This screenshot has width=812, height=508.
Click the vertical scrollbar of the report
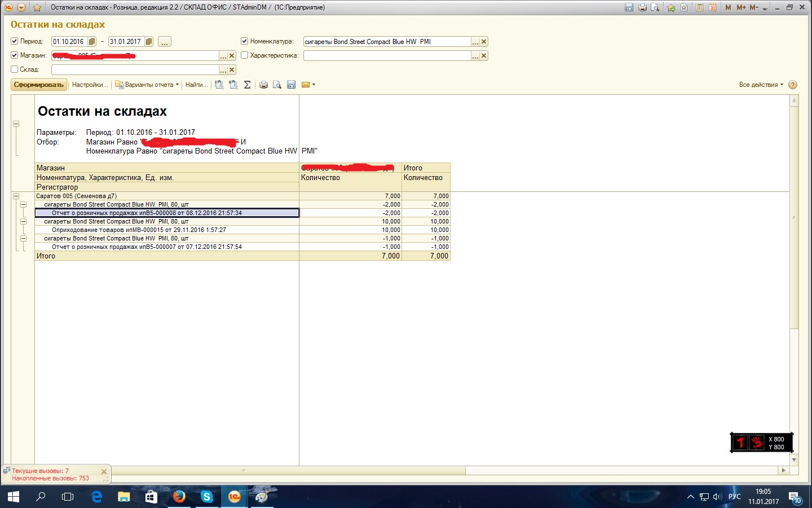point(795,217)
